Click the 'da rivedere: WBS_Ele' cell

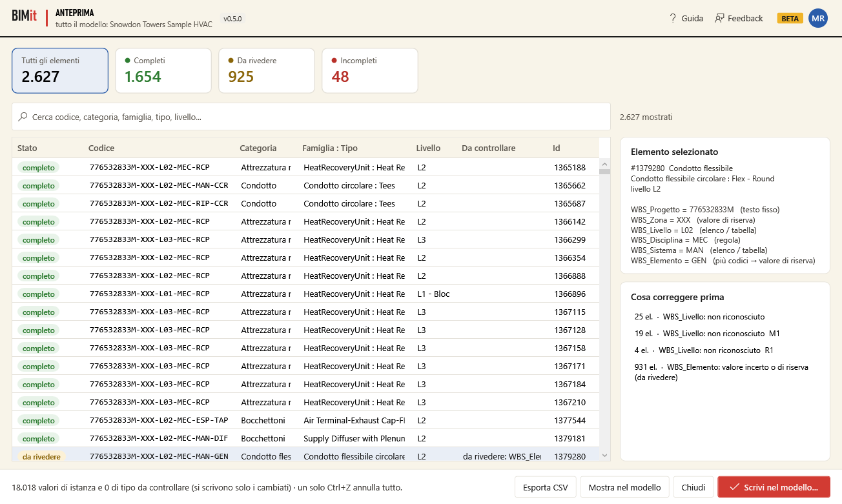(502, 456)
